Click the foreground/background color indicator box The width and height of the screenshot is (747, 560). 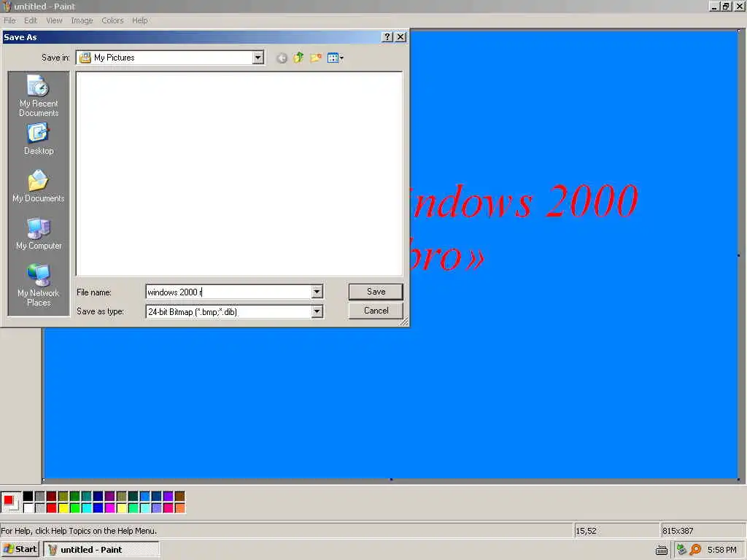[10, 502]
